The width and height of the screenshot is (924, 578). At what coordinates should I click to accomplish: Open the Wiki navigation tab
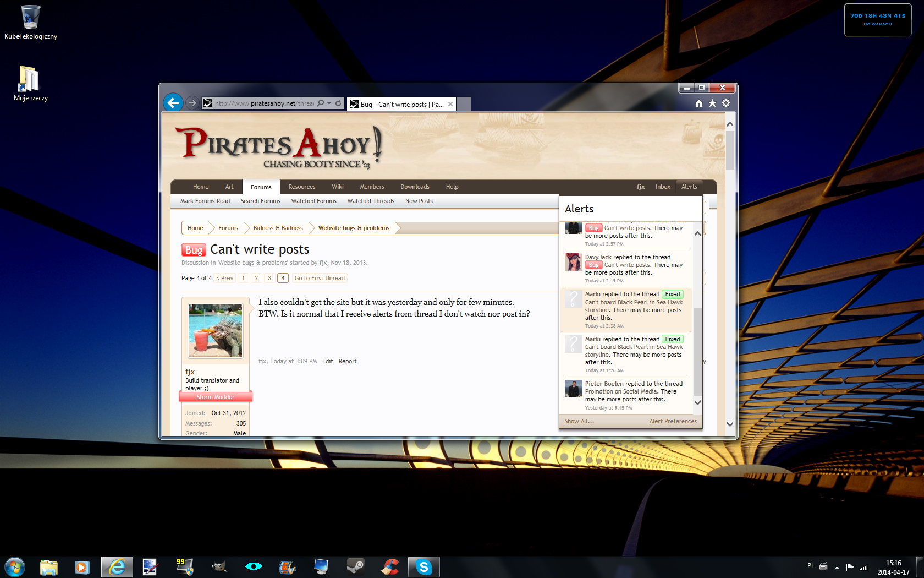tap(338, 187)
